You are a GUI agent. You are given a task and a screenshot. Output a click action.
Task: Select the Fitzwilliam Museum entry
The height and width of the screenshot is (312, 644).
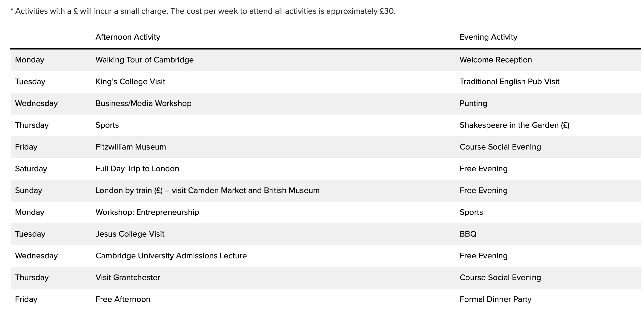pyautogui.click(x=131, y=147)
